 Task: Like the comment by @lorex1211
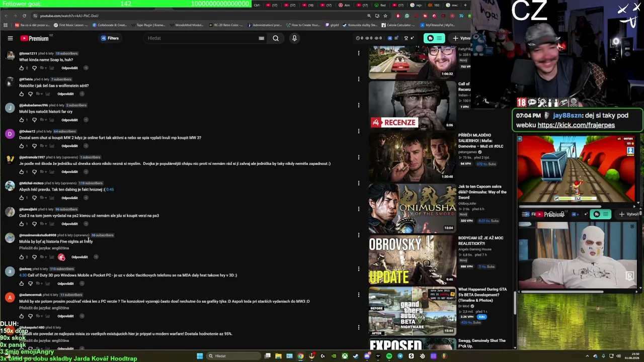click(x=22, y=68)
